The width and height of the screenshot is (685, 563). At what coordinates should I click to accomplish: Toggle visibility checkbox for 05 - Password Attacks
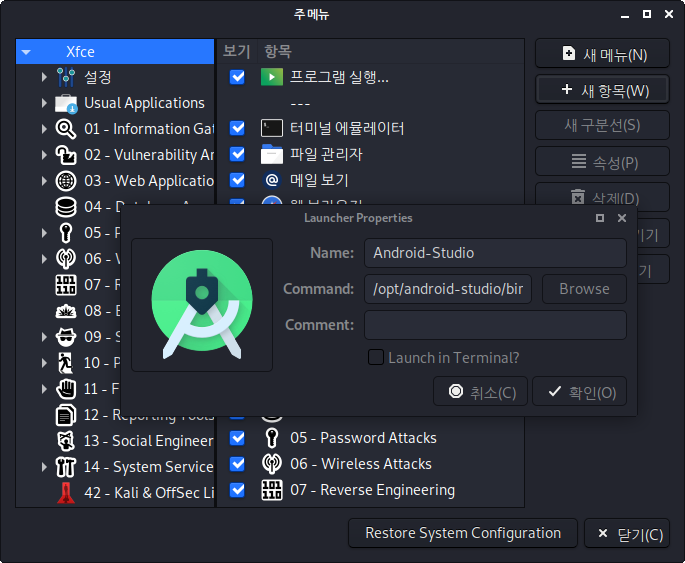pyautogui.click(x=237, y=438)
